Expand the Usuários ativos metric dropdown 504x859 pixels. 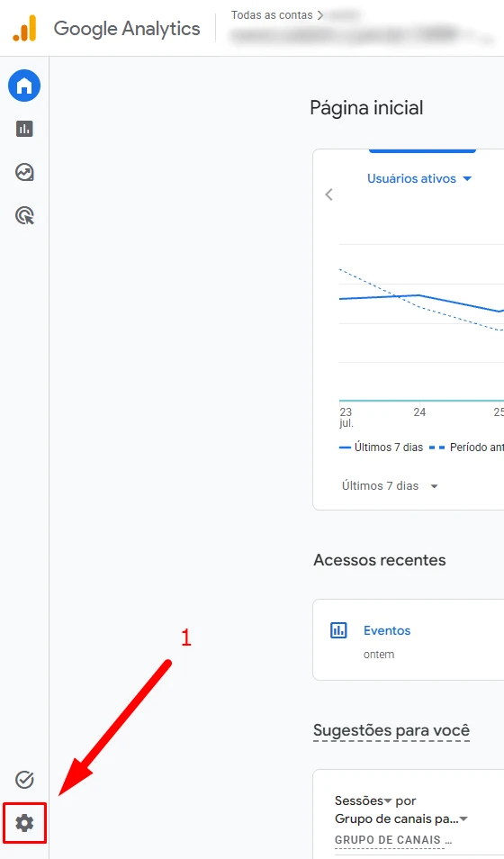pyautogui.click(x=419, y=178)
